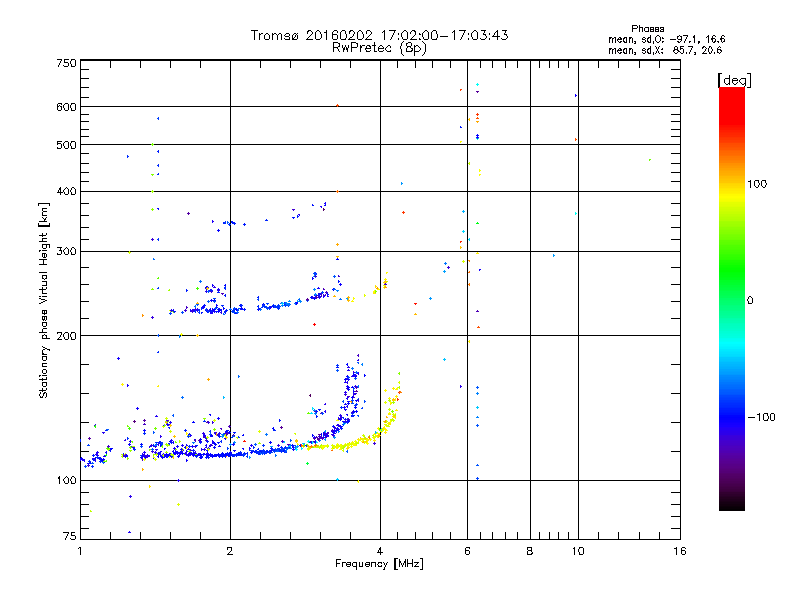Click the x-axis tick value '8'

click(x=530, y=551)
